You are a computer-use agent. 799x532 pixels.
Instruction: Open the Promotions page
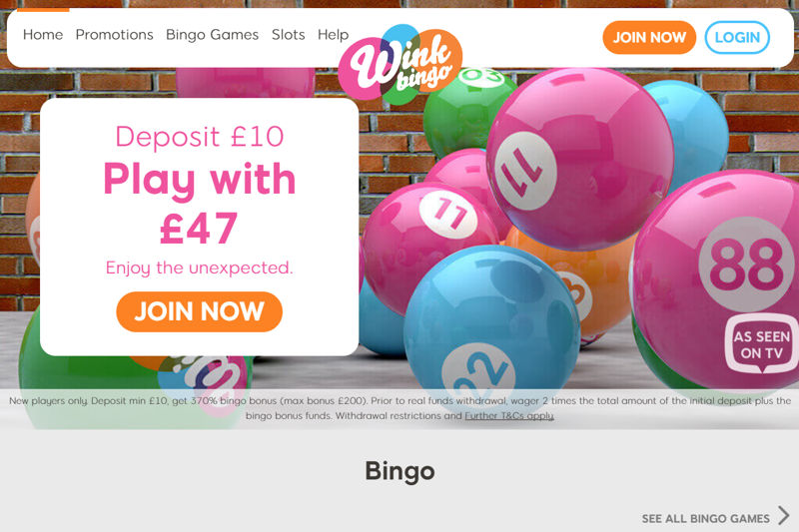tap(114, 35)
